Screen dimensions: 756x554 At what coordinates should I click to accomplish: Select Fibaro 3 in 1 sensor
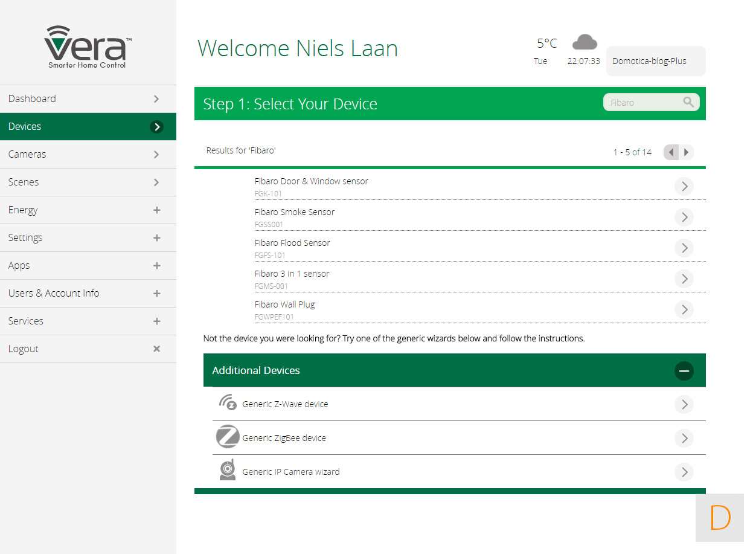[x=480, y=277]
